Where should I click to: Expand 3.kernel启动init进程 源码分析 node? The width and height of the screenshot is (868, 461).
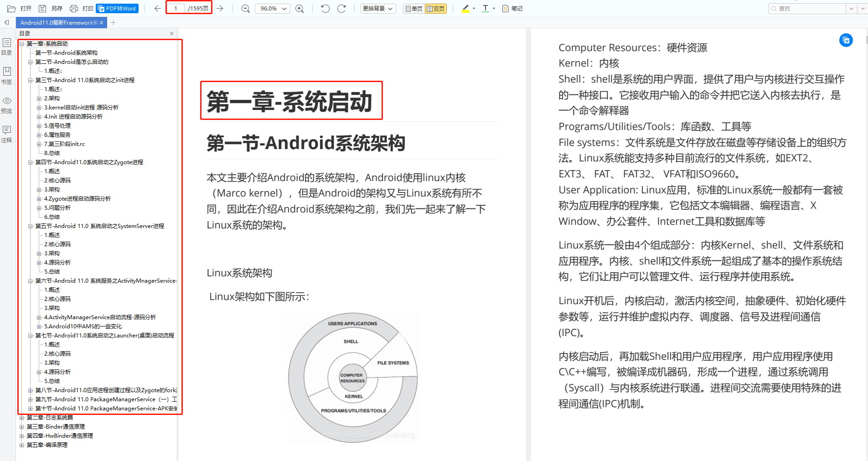click(x=39, y=108)
